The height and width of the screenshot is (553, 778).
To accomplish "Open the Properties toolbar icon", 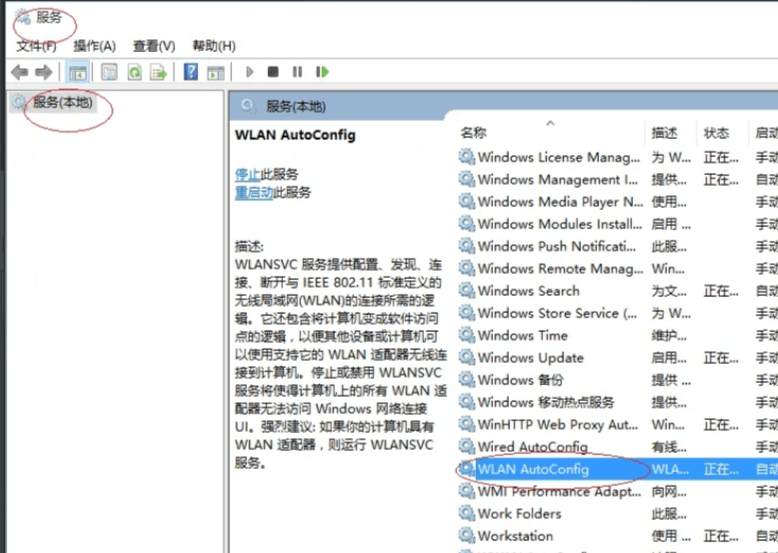I will pos(109,72).
